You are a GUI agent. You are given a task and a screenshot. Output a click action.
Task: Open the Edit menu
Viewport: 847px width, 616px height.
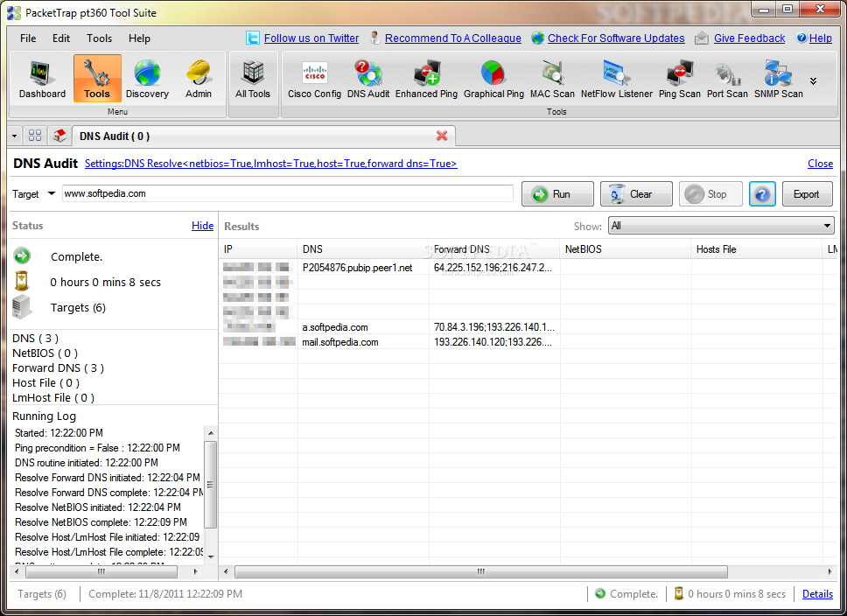coord(61,38)
